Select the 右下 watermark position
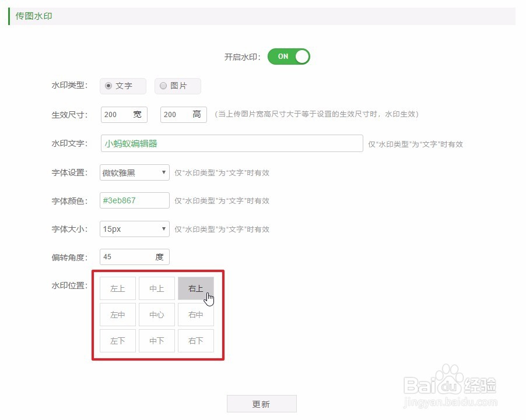Screen dimensions: 526x420 (x=196, y=341)
